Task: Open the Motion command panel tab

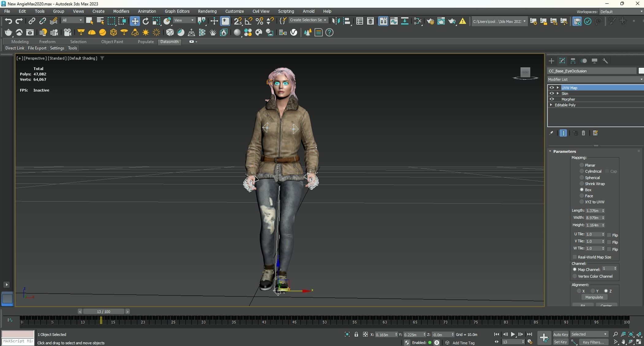Action: point(584,61)
